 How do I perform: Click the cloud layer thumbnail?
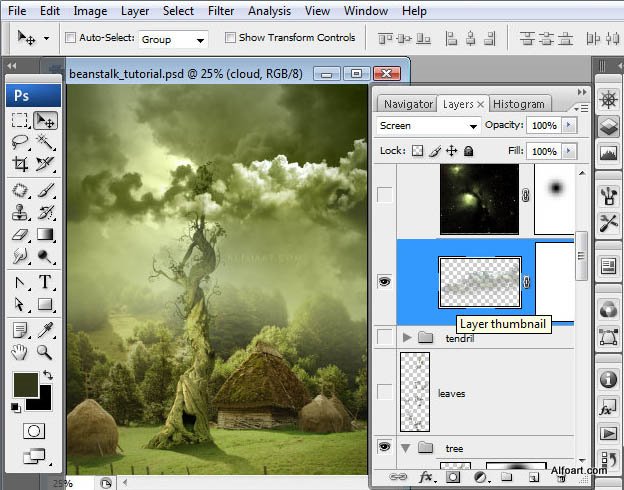[x=480, y=282]
